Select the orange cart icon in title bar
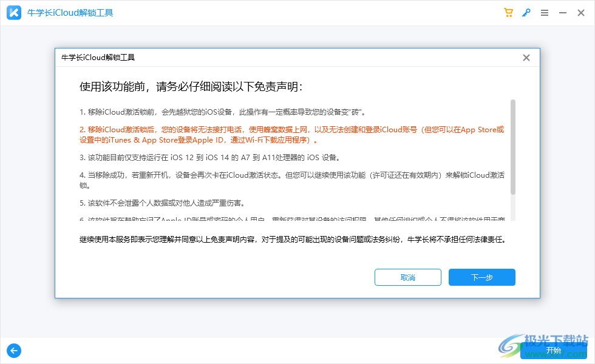The height and width of the screenshot is (364, 595). (508, 12)
